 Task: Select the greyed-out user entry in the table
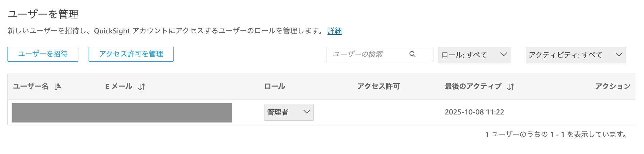click(x=122, y=113)
